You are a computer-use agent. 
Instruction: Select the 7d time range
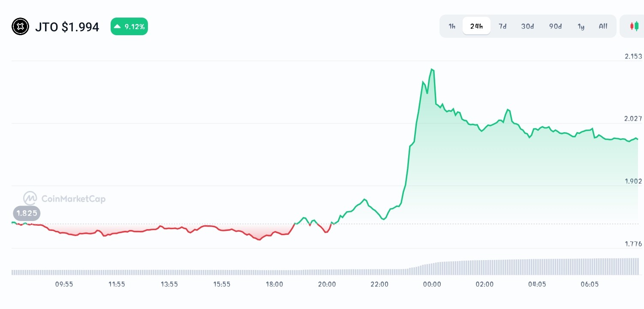point(502,26)
